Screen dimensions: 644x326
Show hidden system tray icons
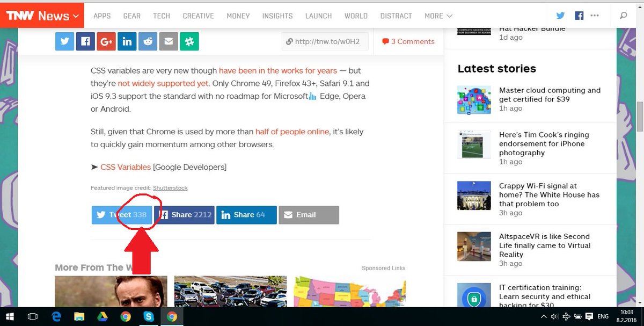point(544,317)
